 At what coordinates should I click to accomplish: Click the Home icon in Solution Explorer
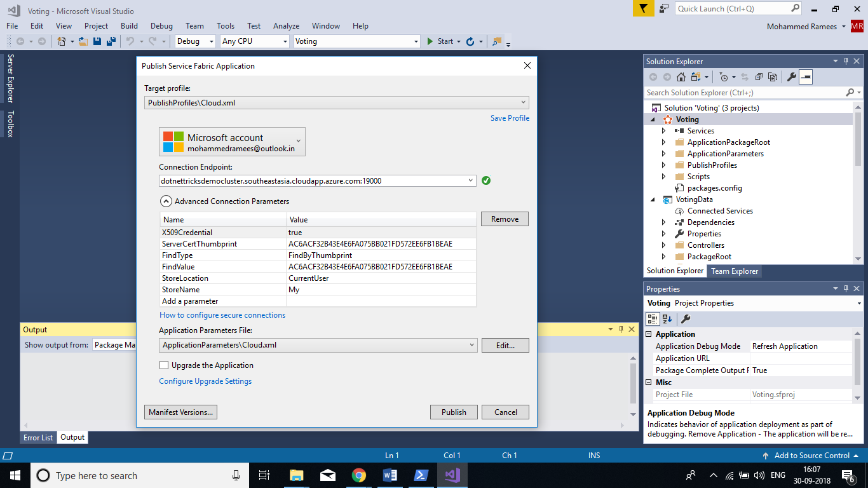point(681,77)
